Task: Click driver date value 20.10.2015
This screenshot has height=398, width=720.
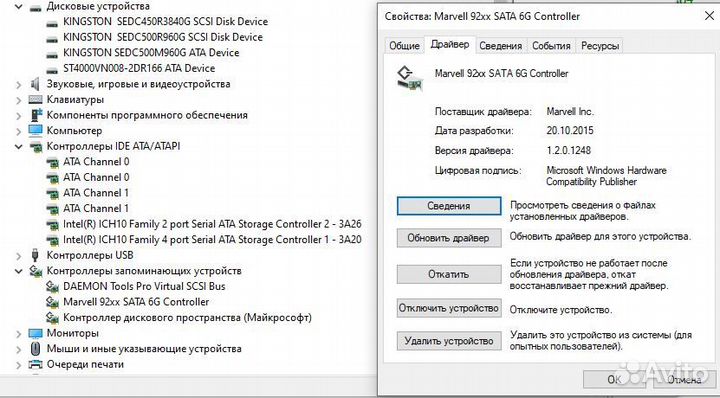Action: point(570,131)
